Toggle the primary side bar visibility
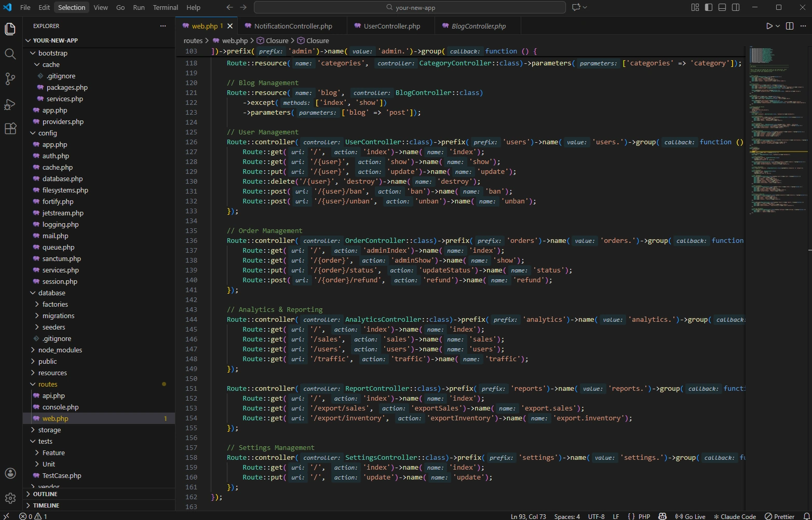This screenshot has height=520, width=812. pyautogui.click(x=708, y=7)
